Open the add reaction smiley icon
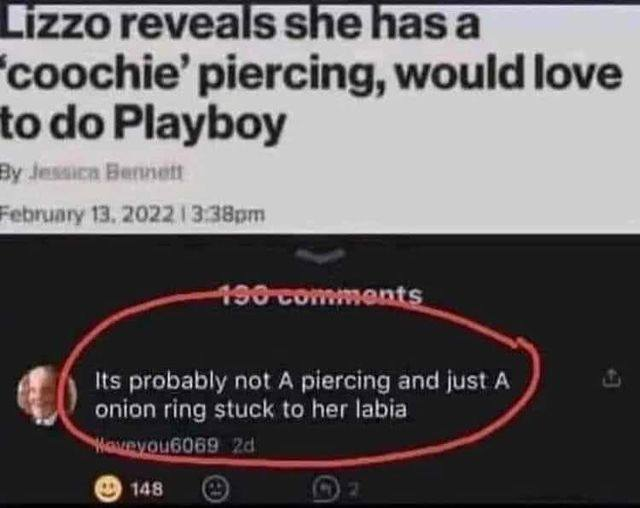This screenshot has height=508, width=640. pos(213,490)
